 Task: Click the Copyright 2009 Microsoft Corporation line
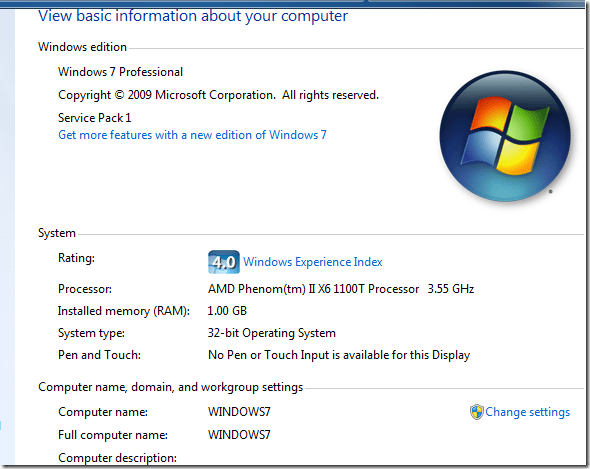(218, 95)
